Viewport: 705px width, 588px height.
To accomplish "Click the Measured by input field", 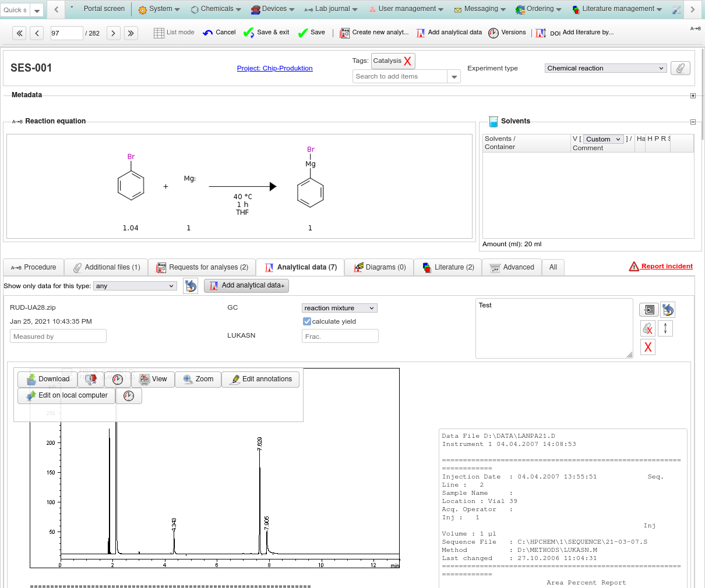I will click(x=58, y=336).
